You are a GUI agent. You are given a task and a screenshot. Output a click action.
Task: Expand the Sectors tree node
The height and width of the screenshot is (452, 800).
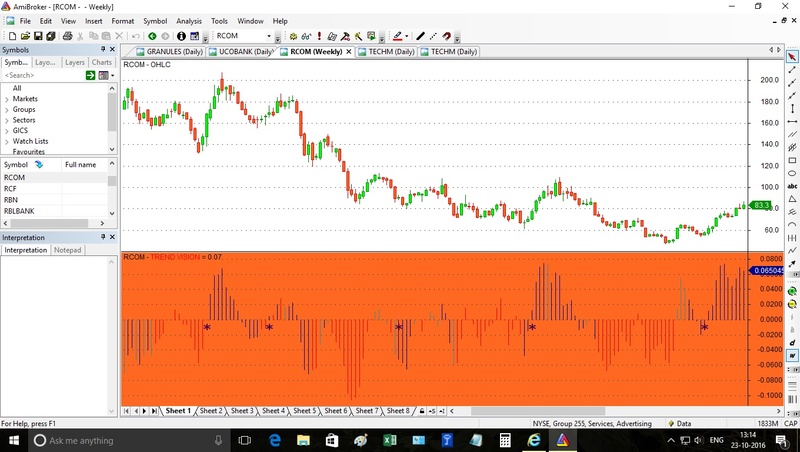pyautogui.click(x=7, y=120)
